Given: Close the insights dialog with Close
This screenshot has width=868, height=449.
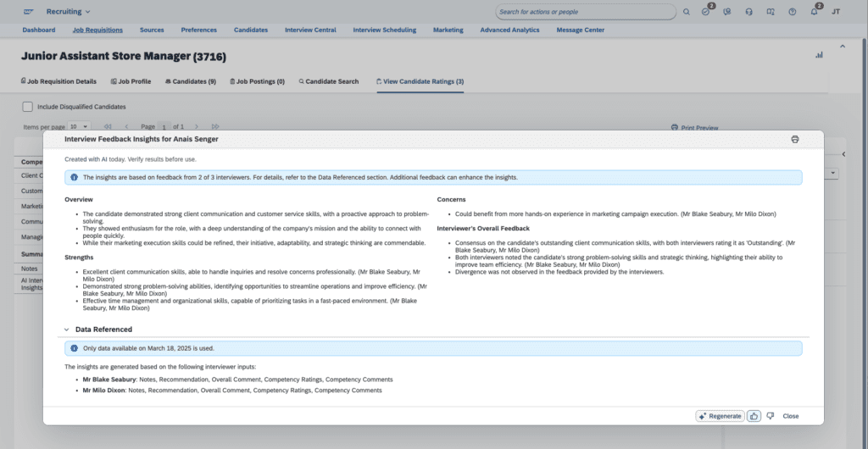Looking at the screenshot, I should point(790,416).
